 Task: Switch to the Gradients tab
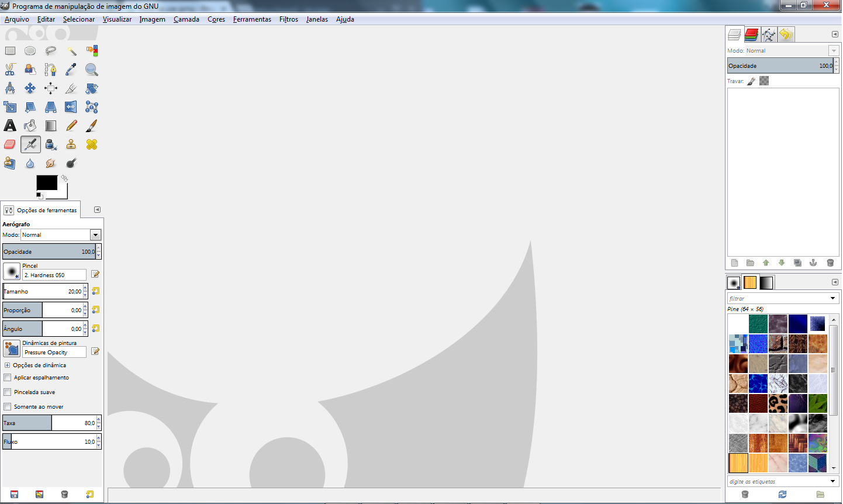click(x=766, y=282)
